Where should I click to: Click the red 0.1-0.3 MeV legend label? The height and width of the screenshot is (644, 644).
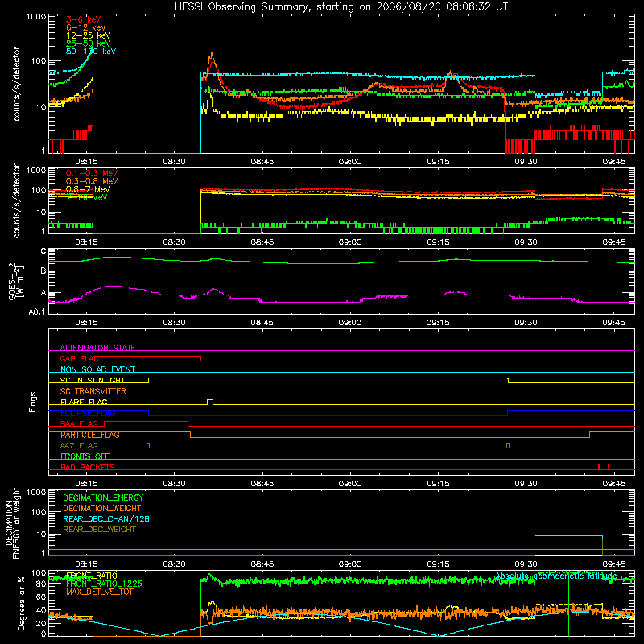point(92,173)
